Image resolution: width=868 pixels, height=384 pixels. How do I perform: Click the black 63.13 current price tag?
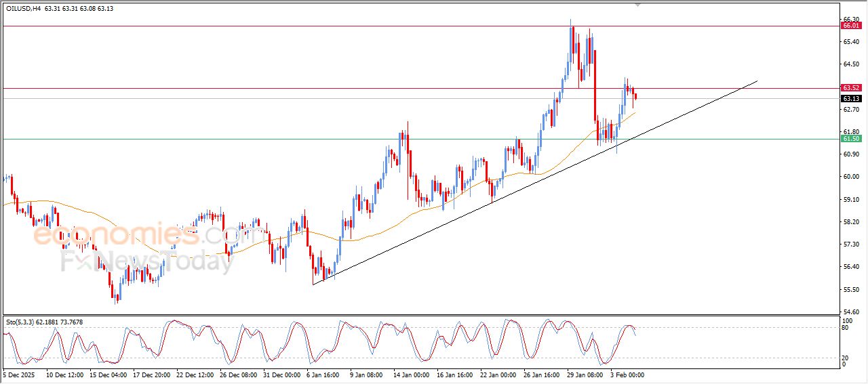pyautogui.click(x=851, y=98)
